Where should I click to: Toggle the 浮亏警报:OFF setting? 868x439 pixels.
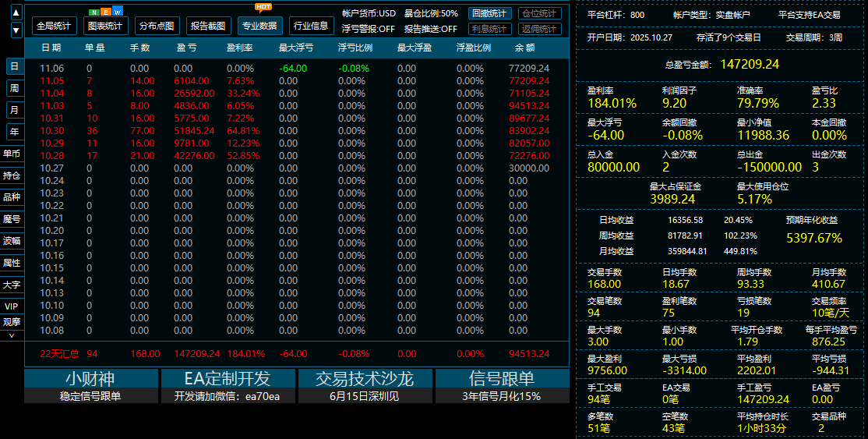click(368, 29)
